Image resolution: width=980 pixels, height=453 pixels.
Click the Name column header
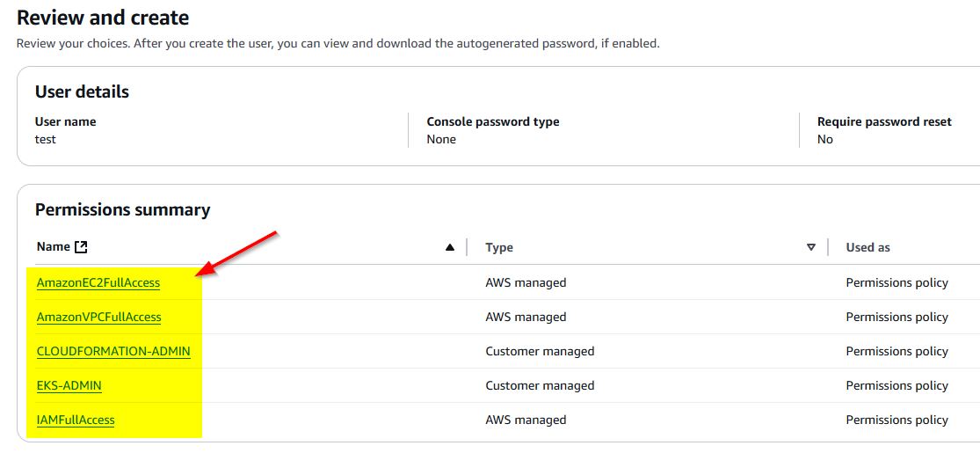(x=53, y=247)
